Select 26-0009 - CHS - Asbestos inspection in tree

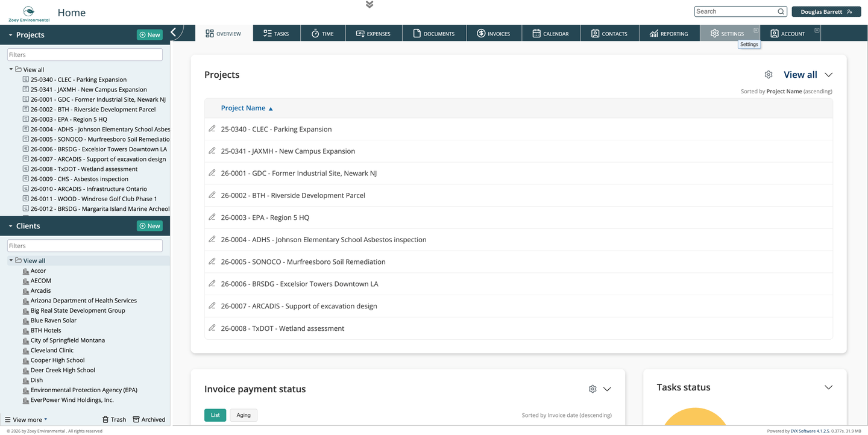tap(80, 179)
